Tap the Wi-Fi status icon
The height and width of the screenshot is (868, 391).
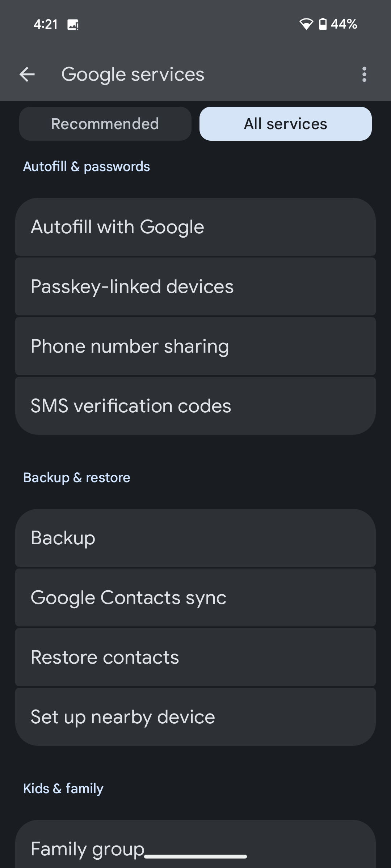[306, 24]
